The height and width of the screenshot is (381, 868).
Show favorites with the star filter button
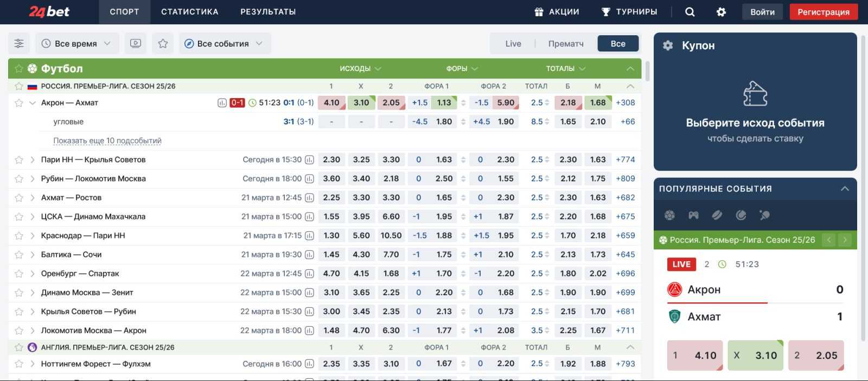coord(163,43)
